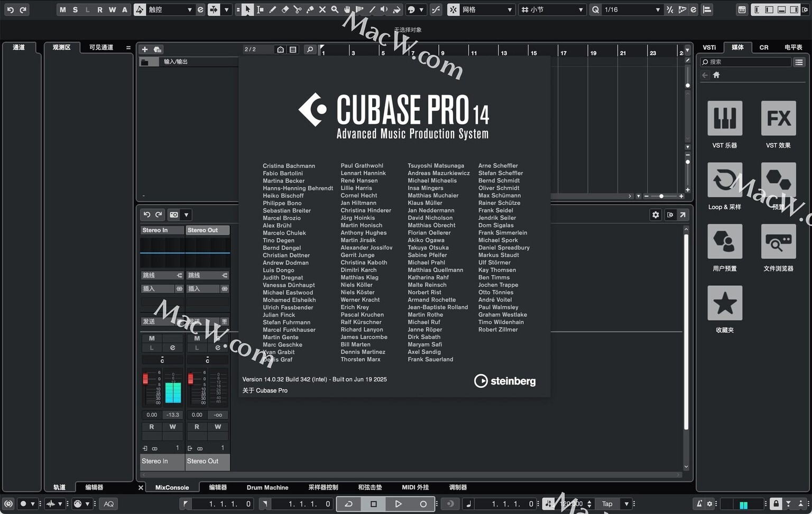This screenshot has width=812, height=514.
Task: Open MIDI 外挂 lower zone tab
Action: tap(415, 488)
